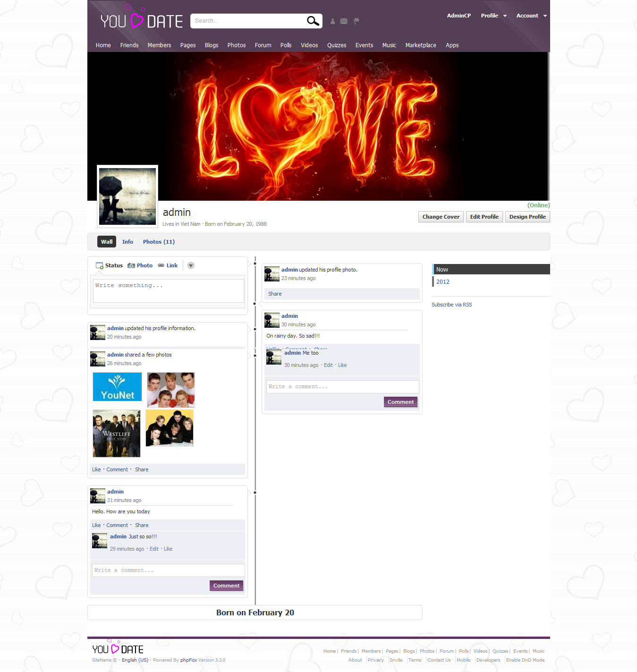The width and height of the screenshot is (637, 672).
Task: Jump to Now on the timeline
Action: pyautogui.click(x=491, y=269)
